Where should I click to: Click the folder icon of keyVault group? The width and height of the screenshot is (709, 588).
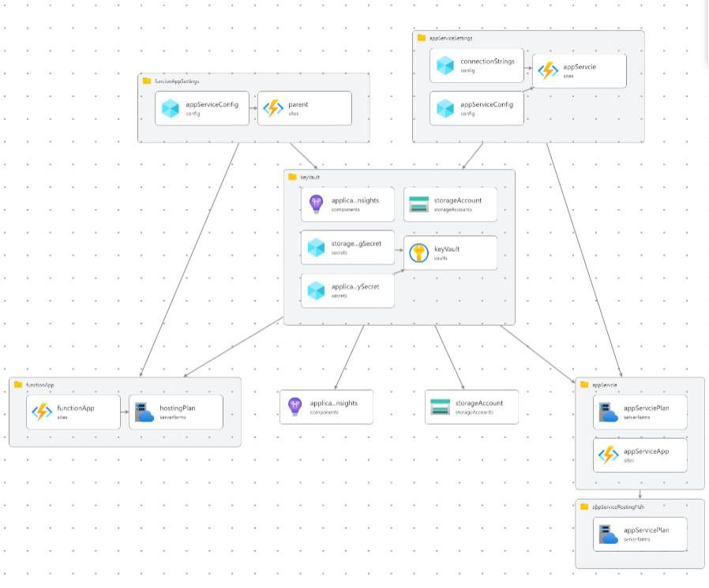293,177
